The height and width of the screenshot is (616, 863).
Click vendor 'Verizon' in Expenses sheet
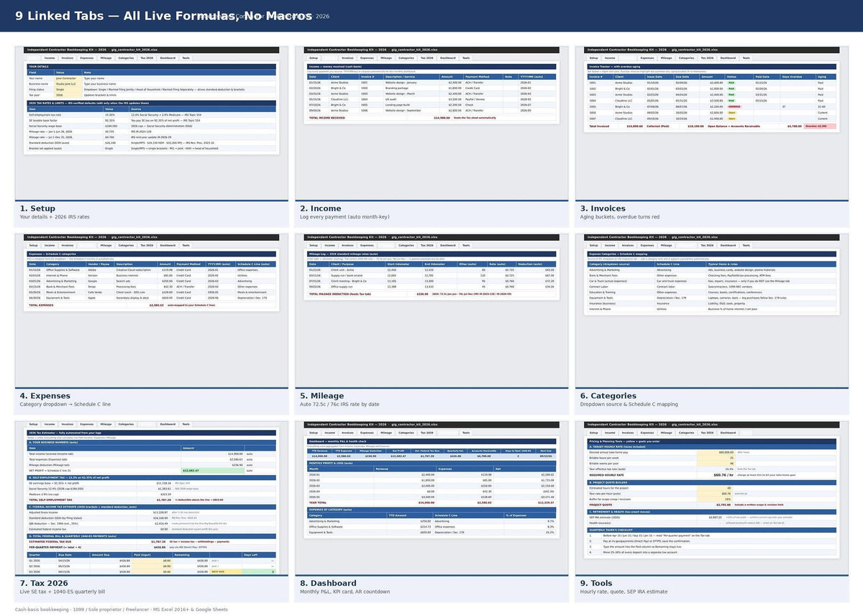click(x=93, y=275)
